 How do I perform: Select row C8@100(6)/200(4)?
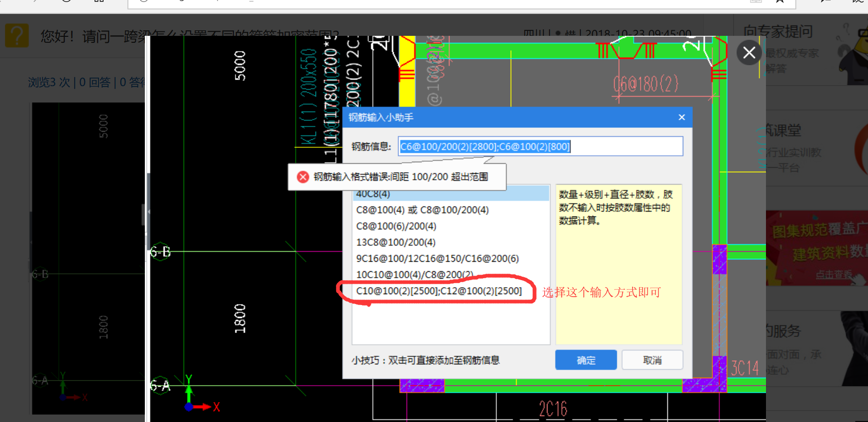click(450, 226)
